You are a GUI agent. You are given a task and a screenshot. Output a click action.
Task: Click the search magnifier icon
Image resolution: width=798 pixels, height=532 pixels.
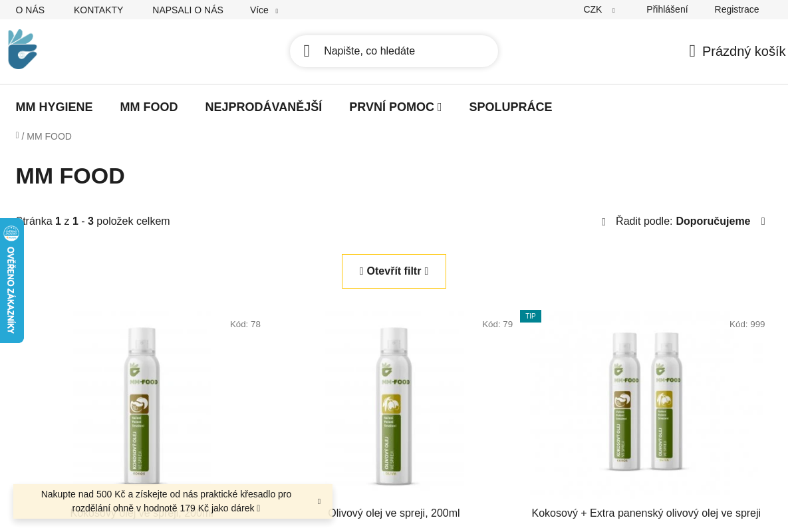[307, 51]
